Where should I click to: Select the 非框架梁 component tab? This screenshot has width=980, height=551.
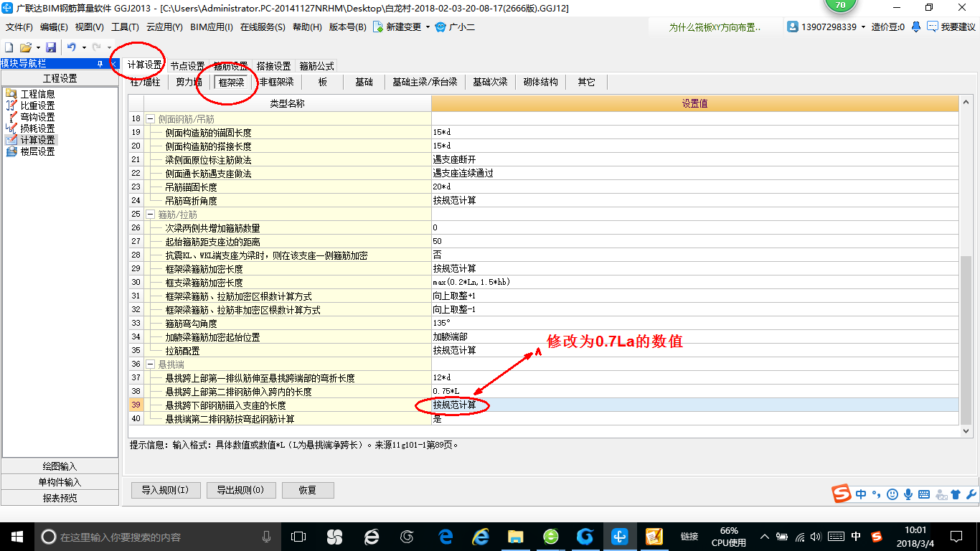[277, 83]
